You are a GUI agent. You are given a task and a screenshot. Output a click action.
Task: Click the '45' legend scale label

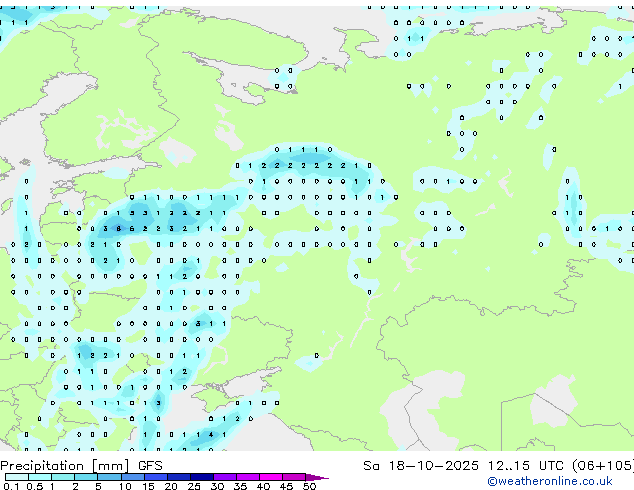286,486
